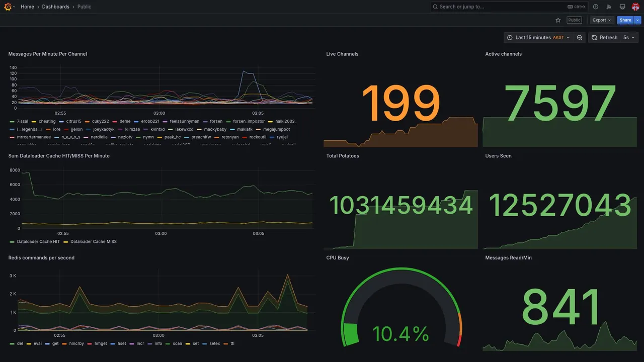The width and height of the screenshot is (644, 362).
Task: Click the Share button
Action: click(x=625, y=20)
